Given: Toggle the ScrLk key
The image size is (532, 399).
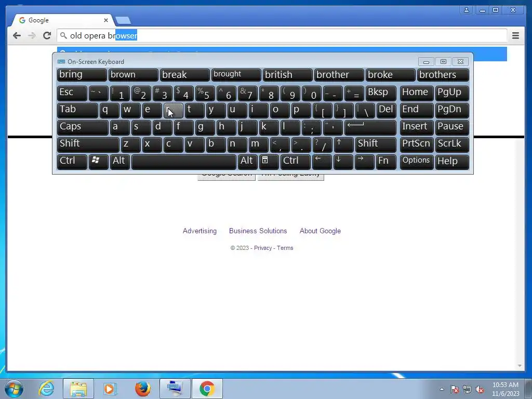Looking at the screenshot, I should click(x=453, y=144).
